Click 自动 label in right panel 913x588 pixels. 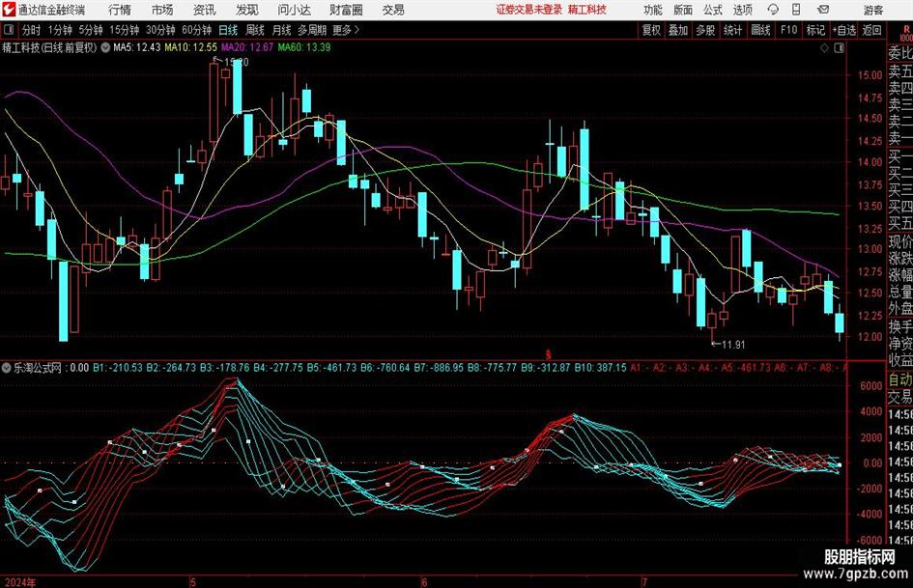900,380
